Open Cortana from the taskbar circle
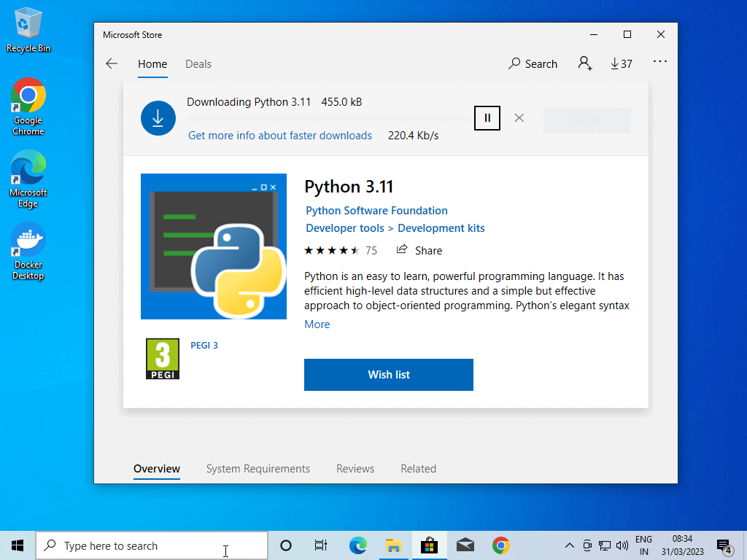The width and height of the screenshot is (747, 560). [x=286, y=545]
